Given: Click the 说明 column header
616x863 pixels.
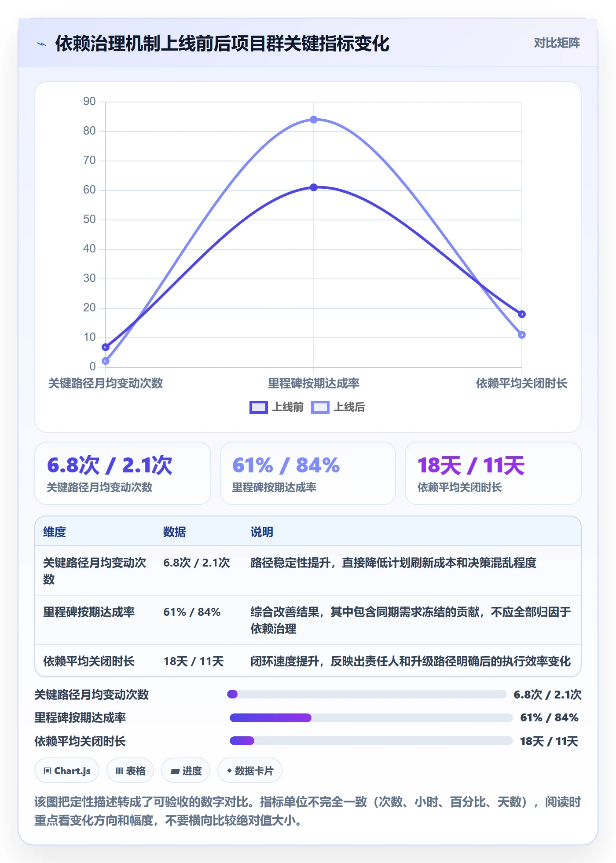Looking at the screenshot, I should click(x=262, y=532).
